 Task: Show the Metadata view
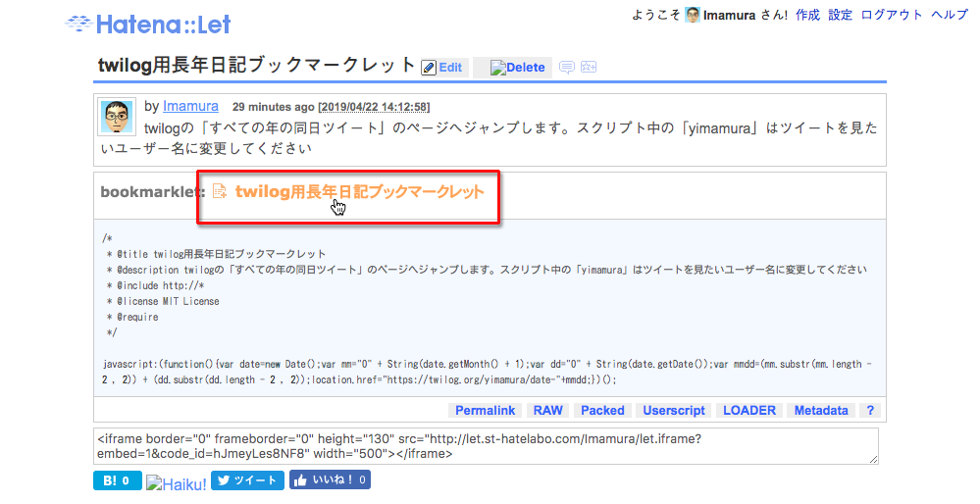821,410
